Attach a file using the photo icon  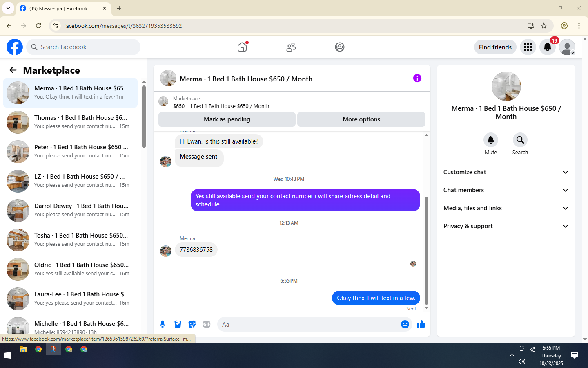(x=177, y=324)
